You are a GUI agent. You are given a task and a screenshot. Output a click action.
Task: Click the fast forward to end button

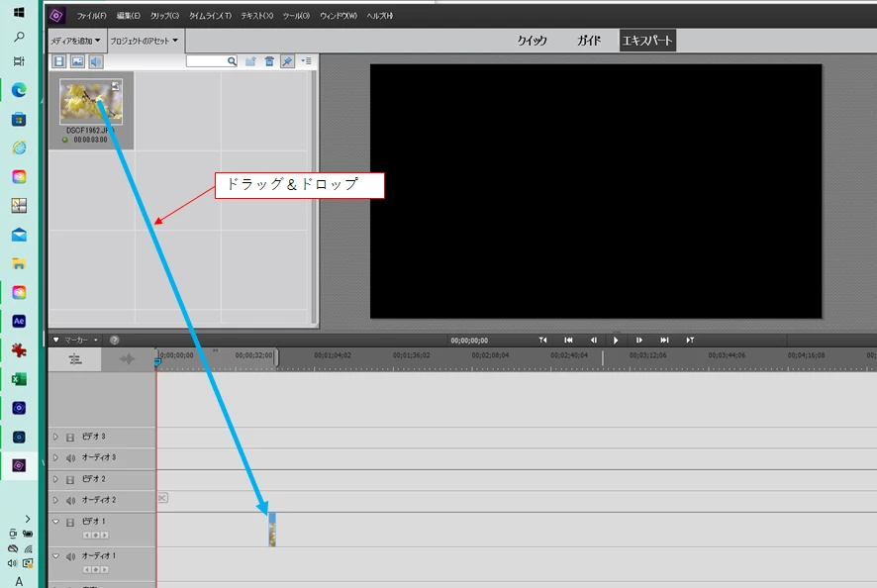point(664,341)
